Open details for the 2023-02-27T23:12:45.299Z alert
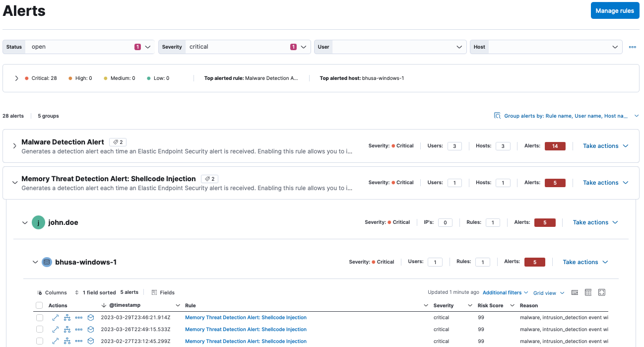Screen dimensions: 644x347 (55, 341)
